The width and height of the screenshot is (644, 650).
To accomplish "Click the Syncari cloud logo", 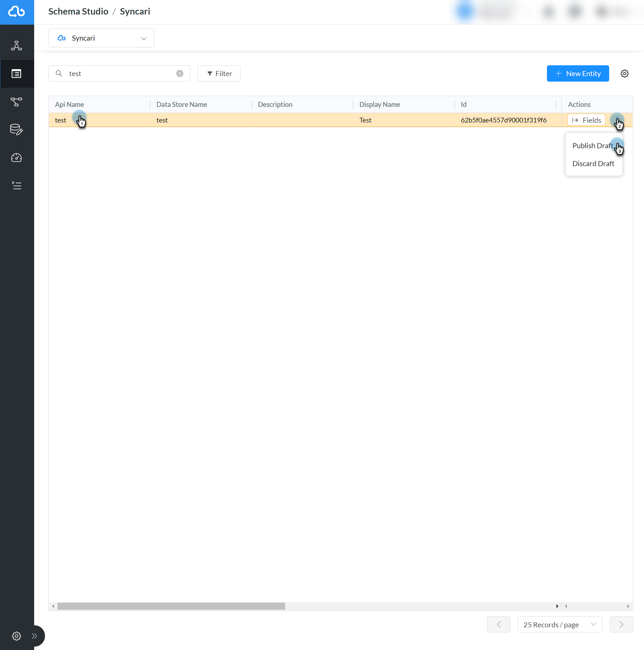I will (x=17, y=12).
